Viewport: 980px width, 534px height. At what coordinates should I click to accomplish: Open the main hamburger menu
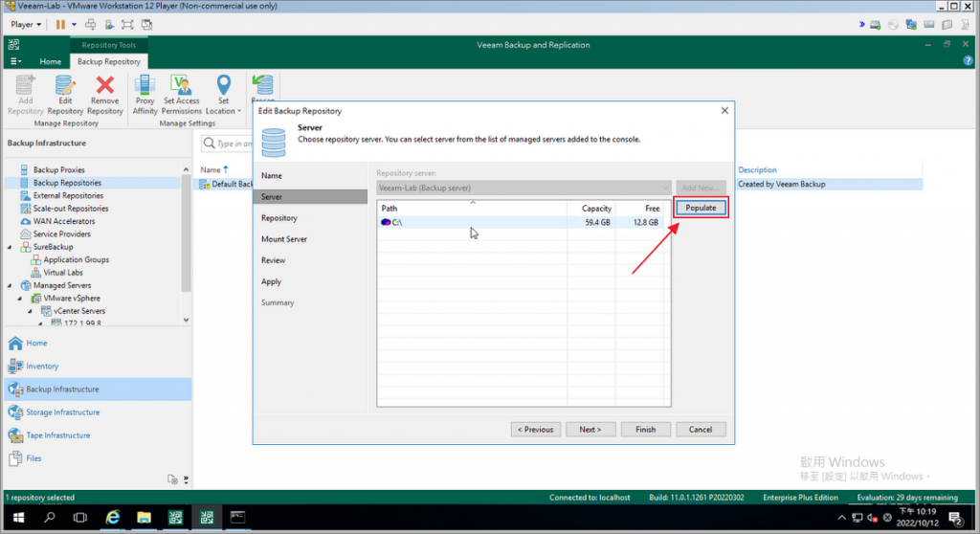click(15, 61)
